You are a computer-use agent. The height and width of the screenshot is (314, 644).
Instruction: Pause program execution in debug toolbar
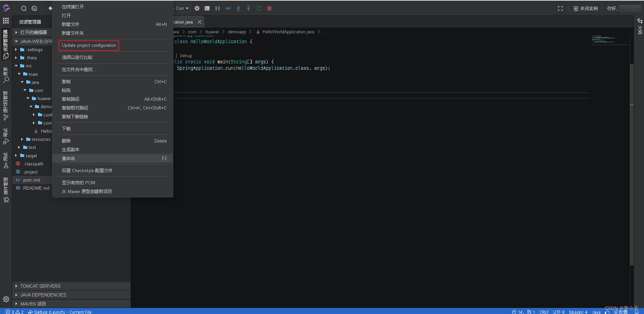[217, 8]
